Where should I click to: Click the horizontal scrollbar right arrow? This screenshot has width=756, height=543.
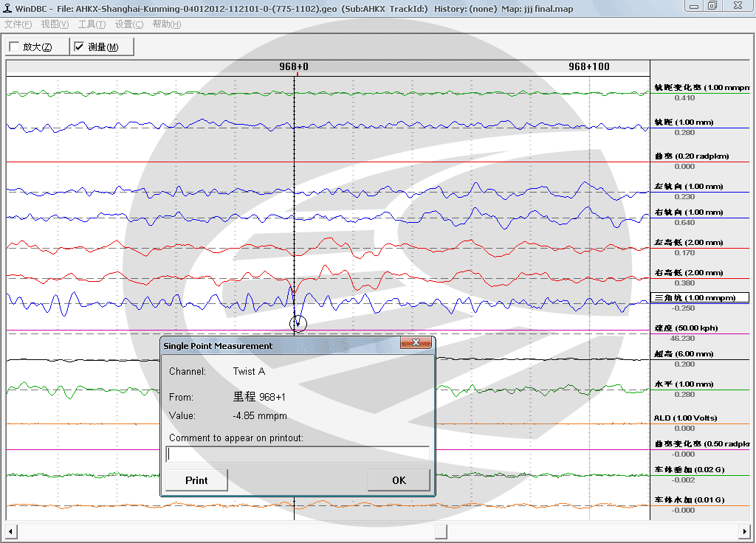(744, 532)
